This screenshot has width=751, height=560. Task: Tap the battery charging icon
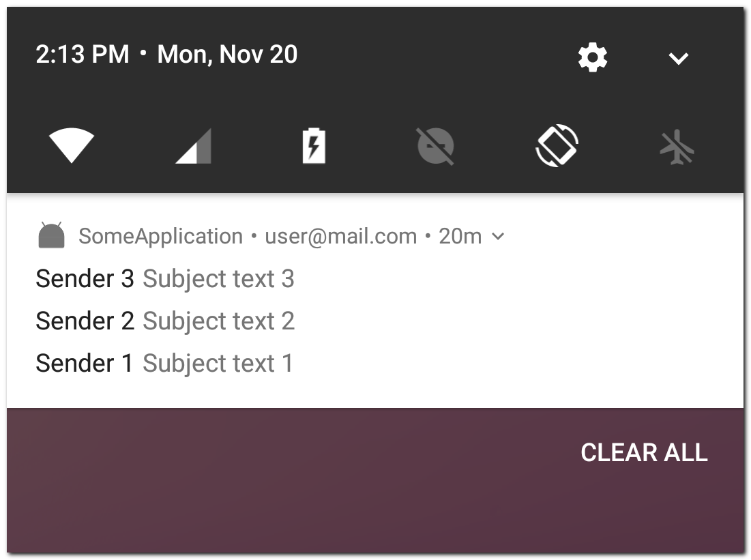click(314, 146)
